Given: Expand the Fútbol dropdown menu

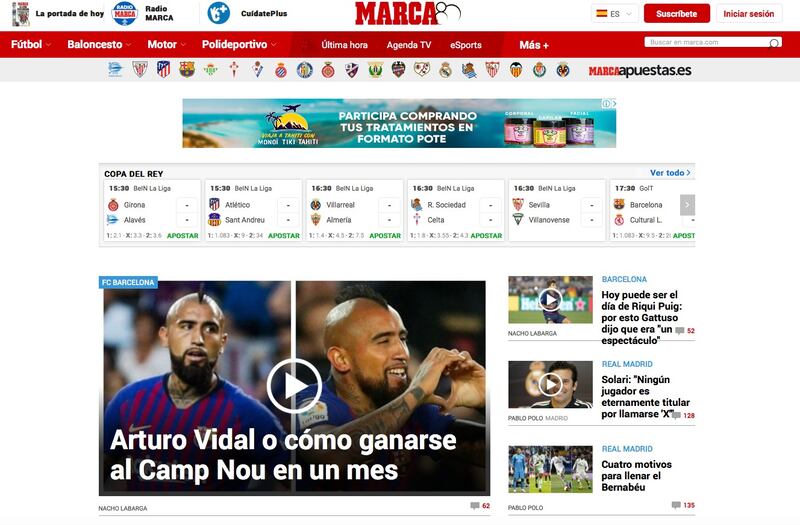Looking at the screenshot, I should tap(31, 44).
